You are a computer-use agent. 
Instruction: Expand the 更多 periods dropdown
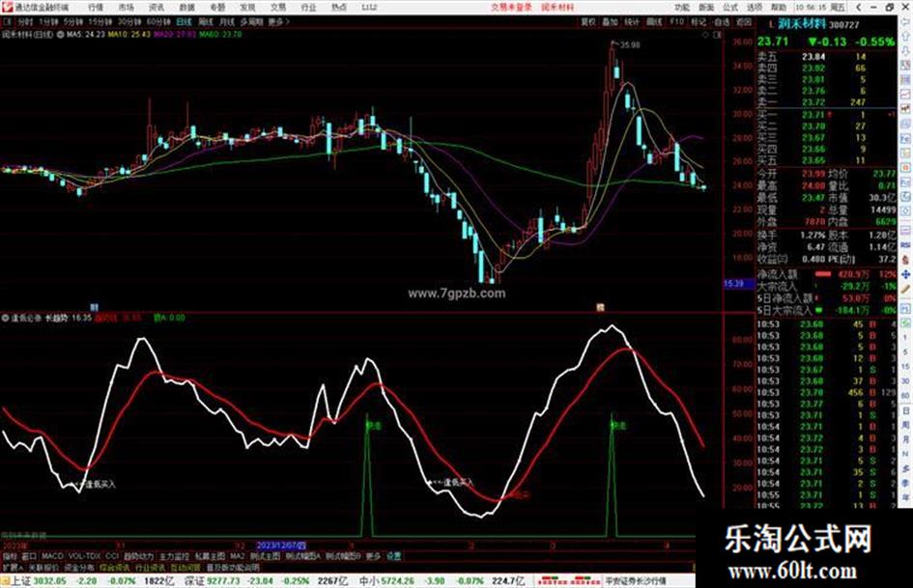(278, 21)
